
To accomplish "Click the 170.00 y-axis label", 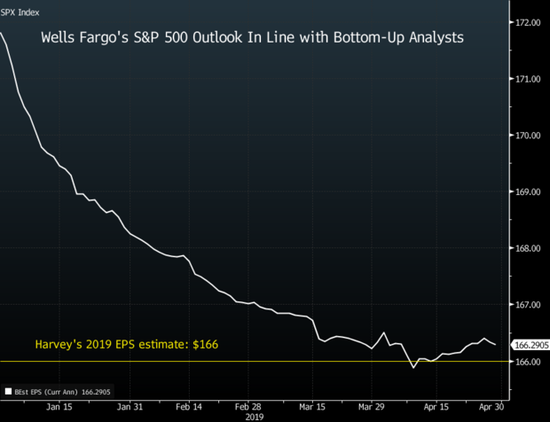I will click(528, 135).
